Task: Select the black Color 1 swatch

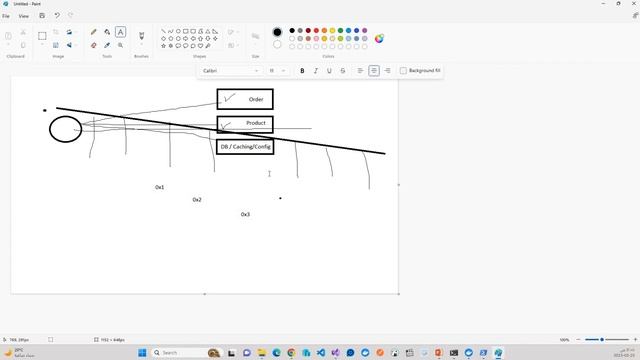Action: tap(277, 32)
